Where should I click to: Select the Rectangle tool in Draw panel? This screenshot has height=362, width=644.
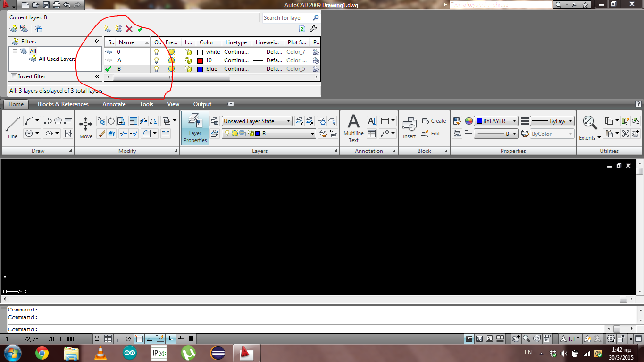tap(68, 121)
